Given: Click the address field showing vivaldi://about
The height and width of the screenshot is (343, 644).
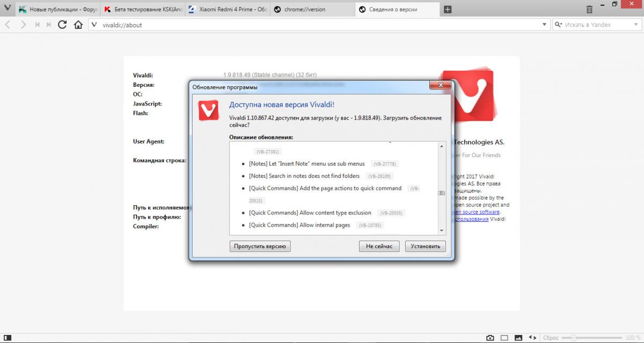Looking at the screenshot, I should point(319,25).
